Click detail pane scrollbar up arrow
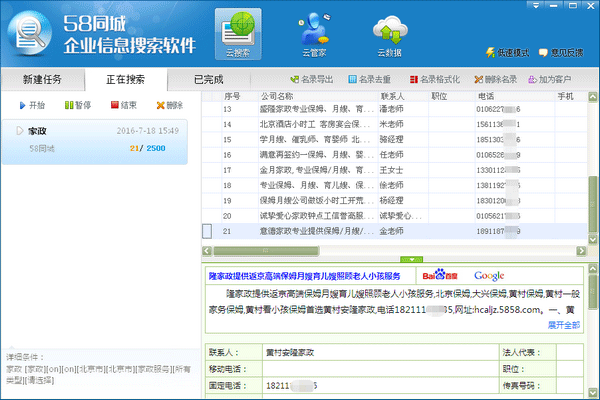Viewport: 600px width, 400px height. pos(593,268)
